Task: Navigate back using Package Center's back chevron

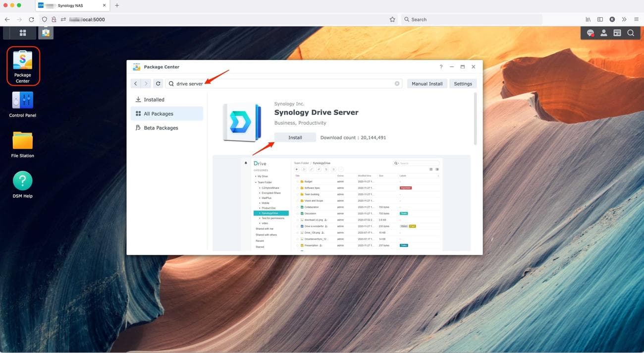Action: (135, 83)
